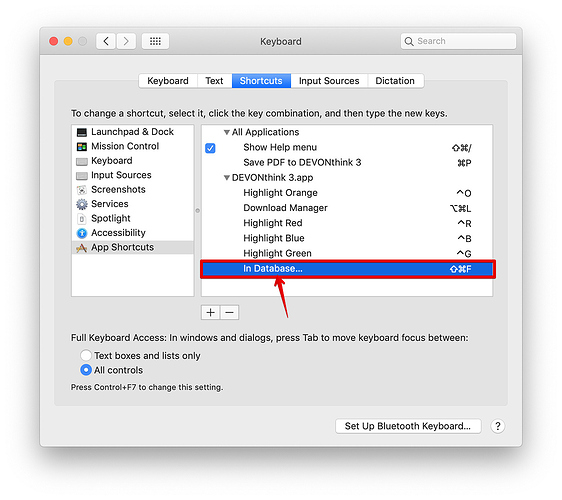This screenshot has height=500, width=562.
Task: Select the All controls radio button
Action: point(86,370)
